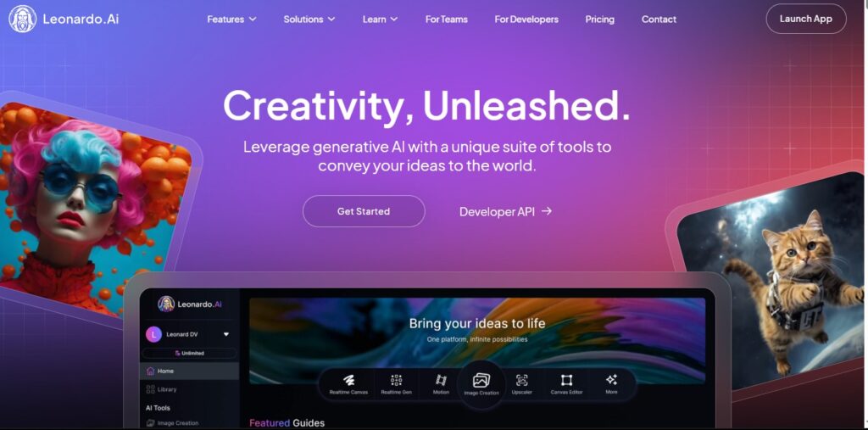Open the Pricing menu item
Screen dimensions: 868x430
[599, 19]
